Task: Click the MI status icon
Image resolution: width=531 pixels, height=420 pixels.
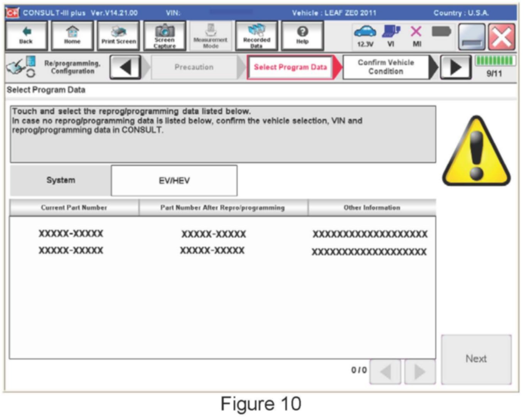Action: point(416,36)
